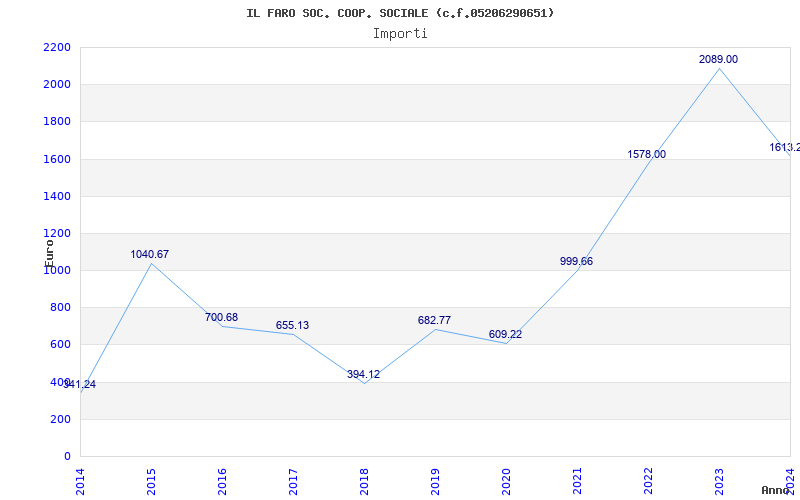The height and width of the screenshot is (500, 800).
Task: Select year 2019 on the x-axis
Action: (x=435, y=481)
